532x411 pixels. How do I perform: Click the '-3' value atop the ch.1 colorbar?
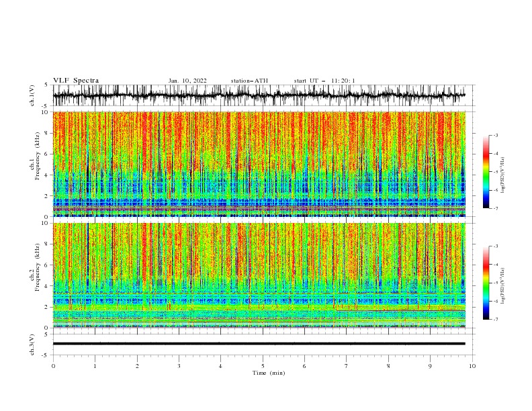pyautogui.click(x=495, y=135)
